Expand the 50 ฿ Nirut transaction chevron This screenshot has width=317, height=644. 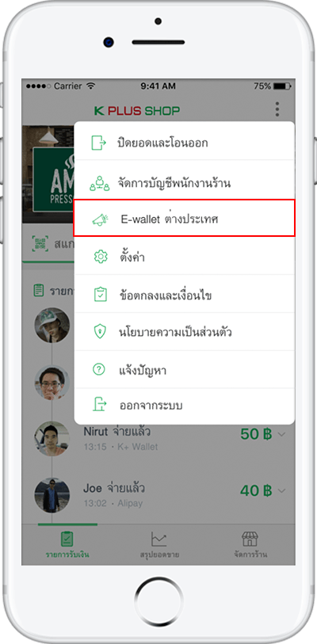click(x=281, y=435)
